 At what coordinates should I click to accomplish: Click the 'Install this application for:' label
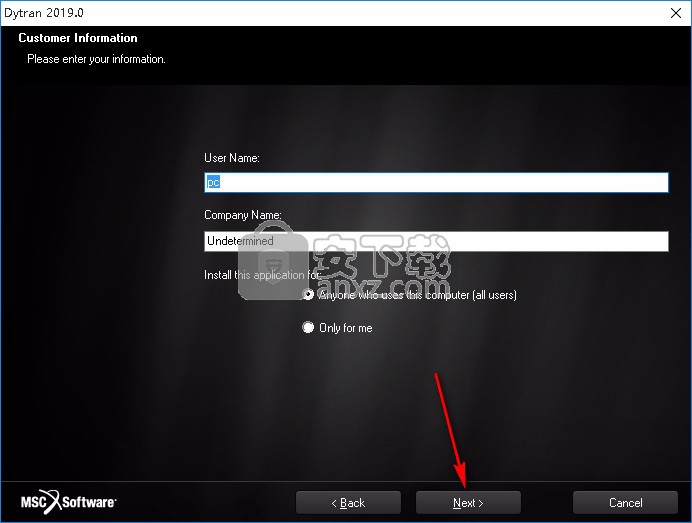(262, 275)
